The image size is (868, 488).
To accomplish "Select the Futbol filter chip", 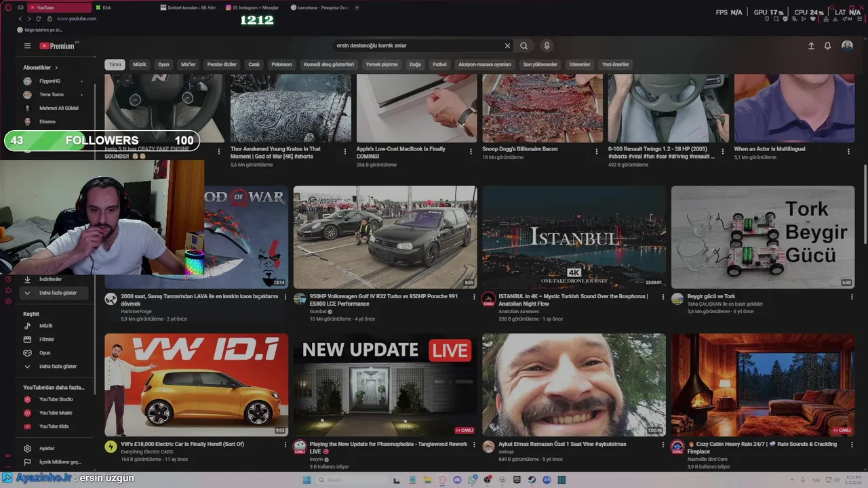I will tap(440, 64).
